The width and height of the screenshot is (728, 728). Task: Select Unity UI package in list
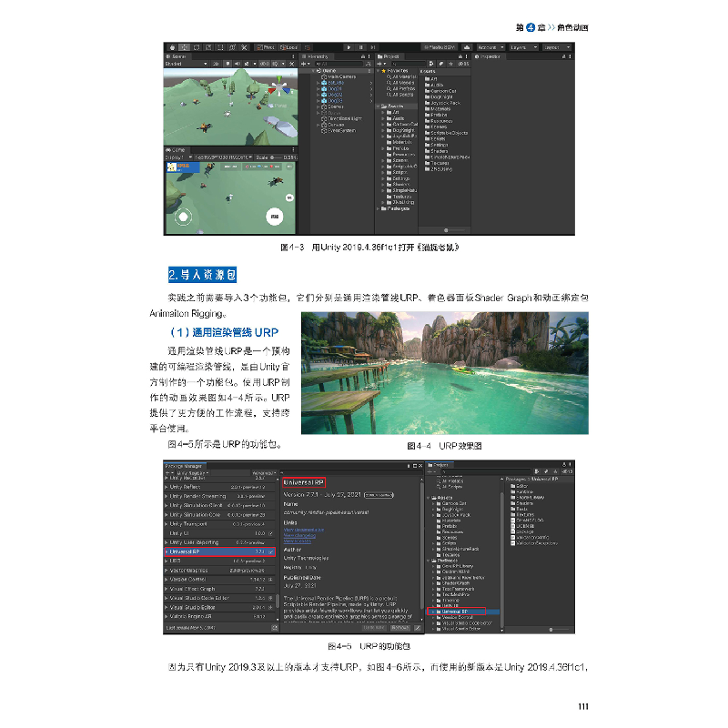[x=219, y=533]
